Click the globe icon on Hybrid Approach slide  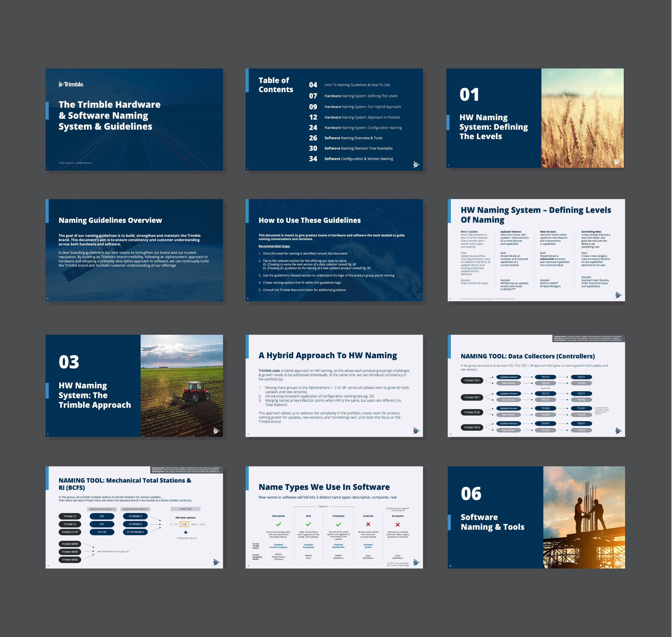point(416,431)
